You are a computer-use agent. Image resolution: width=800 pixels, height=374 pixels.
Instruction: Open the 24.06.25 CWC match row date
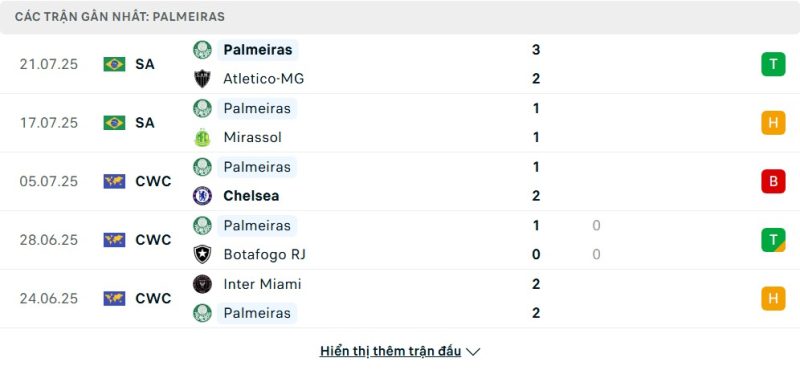coord(49,298)
